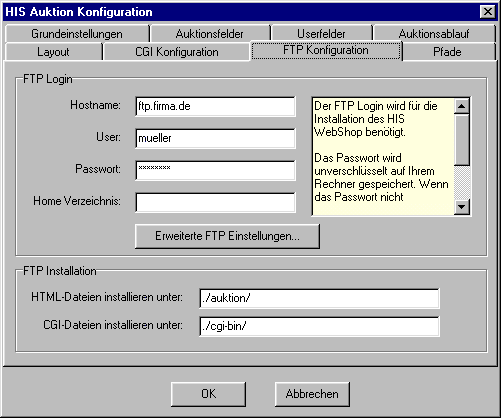Confirm settings with OK button
This screenshot has width=501, height=418.
208,394
